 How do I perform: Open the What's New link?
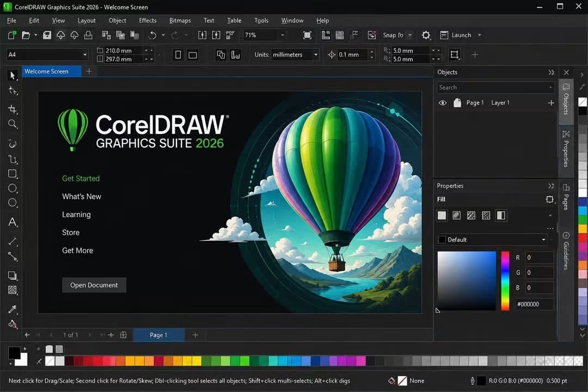(x=81, y=197)
